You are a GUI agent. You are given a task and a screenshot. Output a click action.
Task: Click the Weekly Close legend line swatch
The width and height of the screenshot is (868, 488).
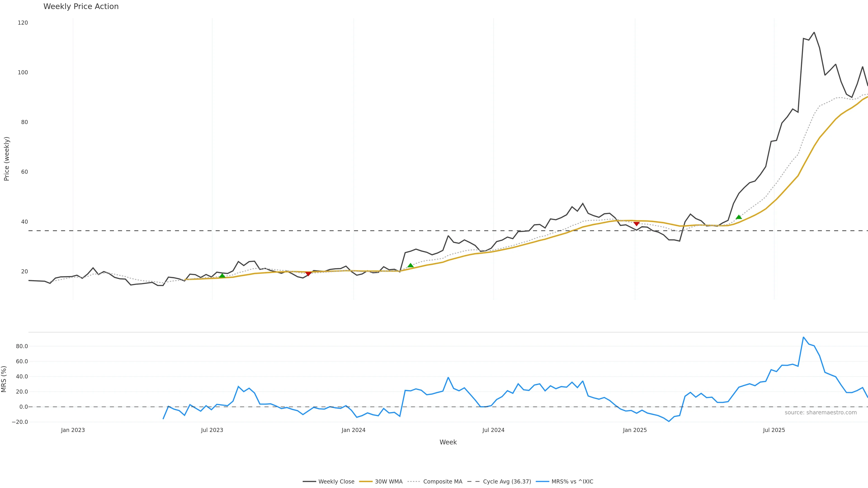click(x=309, y=482)
